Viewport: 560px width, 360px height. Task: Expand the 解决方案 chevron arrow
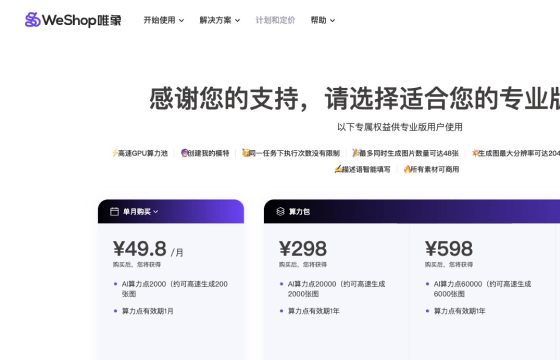pos(237,21)
